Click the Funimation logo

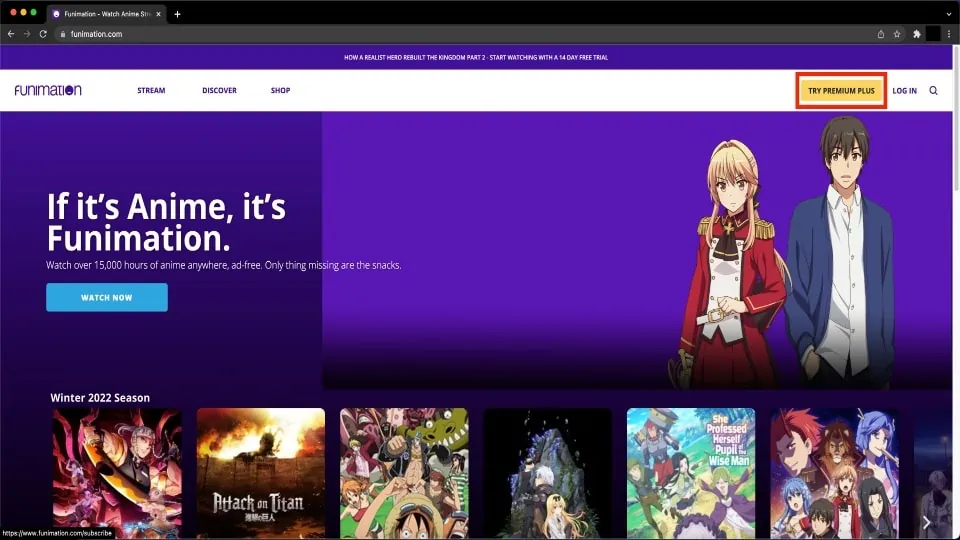pyautogui.click(x=48, y=90)
